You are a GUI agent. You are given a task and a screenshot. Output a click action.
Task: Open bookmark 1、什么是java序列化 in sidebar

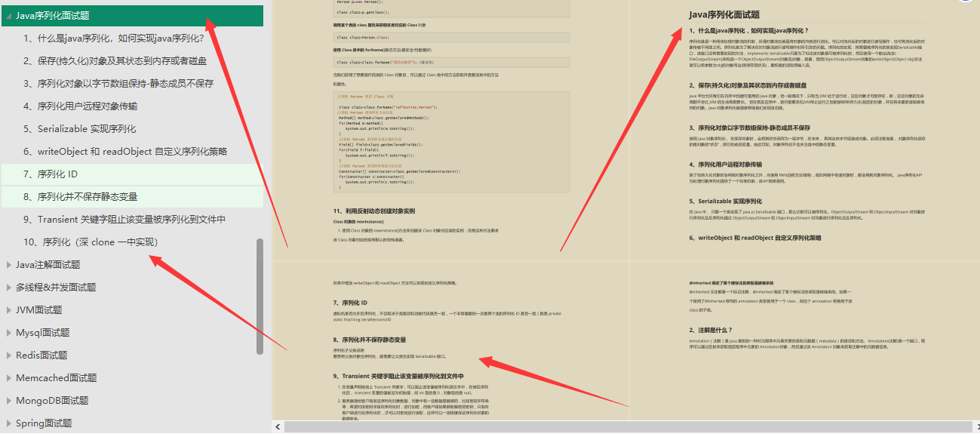(114, 38)
